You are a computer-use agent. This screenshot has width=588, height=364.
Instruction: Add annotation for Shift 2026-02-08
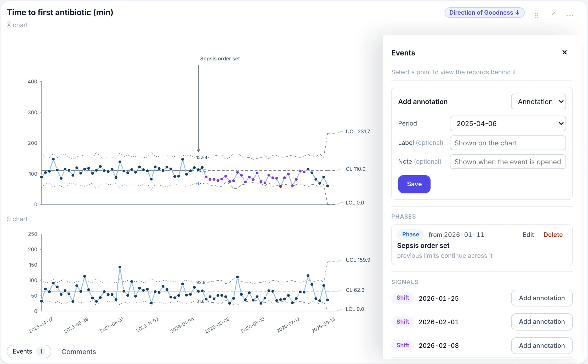point(542,346)
